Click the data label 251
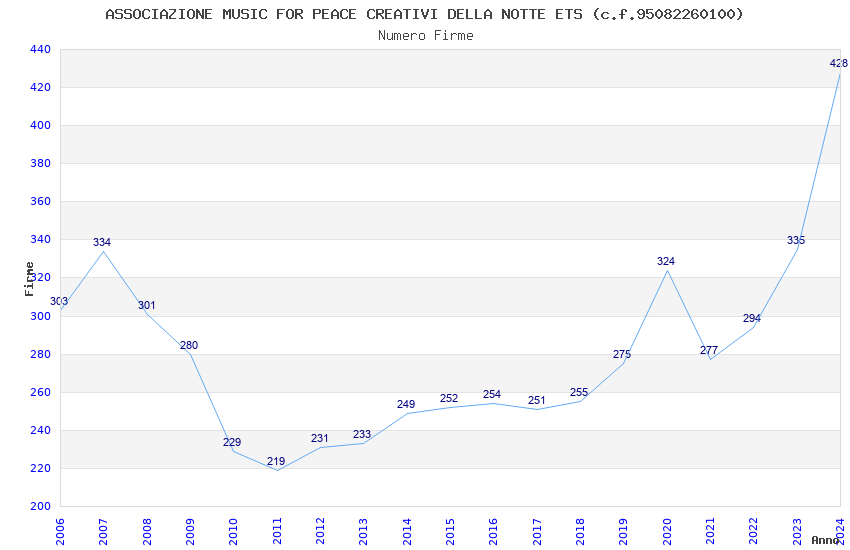850x550 pixels. (537, 400)
